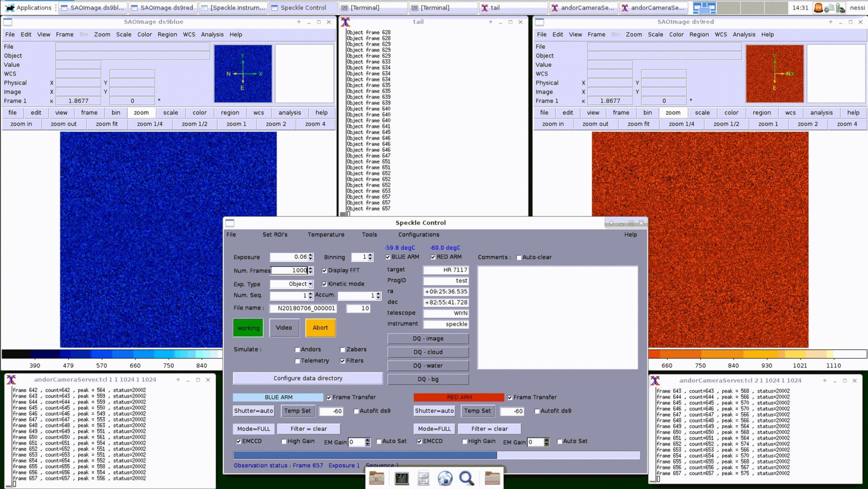This screenshot has width=868, height=489.
Task: Open the terminal emulator dock icon
Action: (x=401, y=479)
